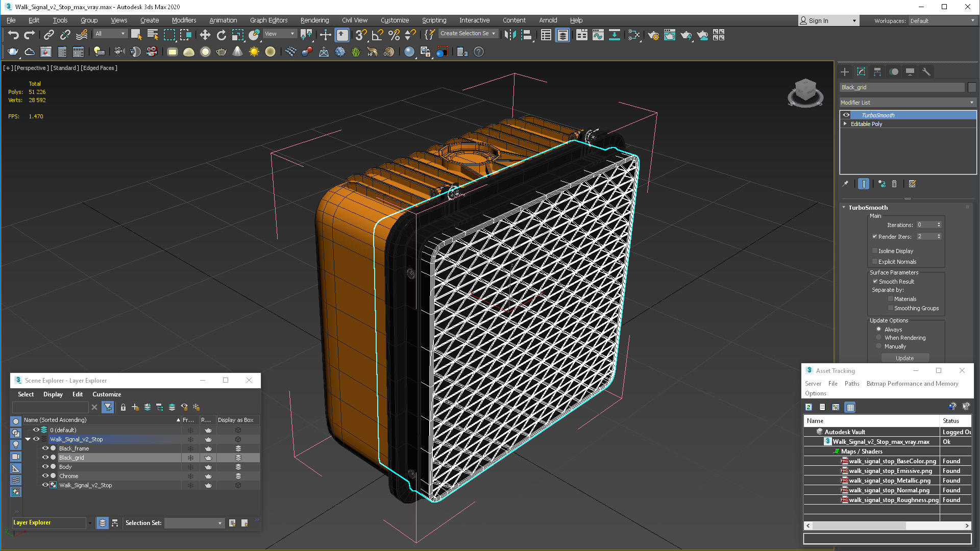Expand the Editable Poly stack entry

click(x=845, y=124)
